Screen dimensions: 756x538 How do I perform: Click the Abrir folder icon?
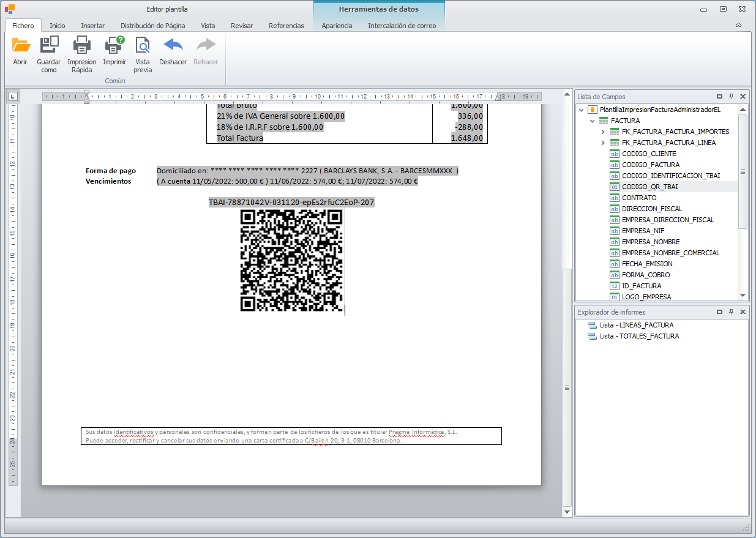(x=20, y=45)
